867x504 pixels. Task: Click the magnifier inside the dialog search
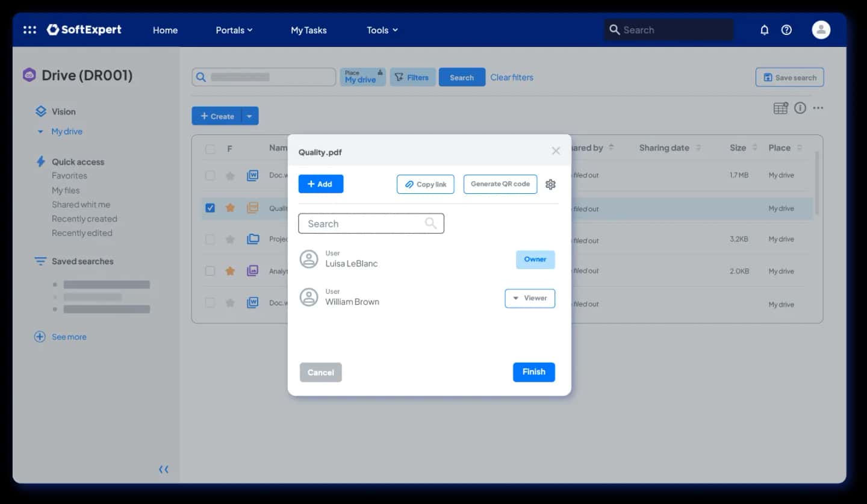click(x=430, y=223)
